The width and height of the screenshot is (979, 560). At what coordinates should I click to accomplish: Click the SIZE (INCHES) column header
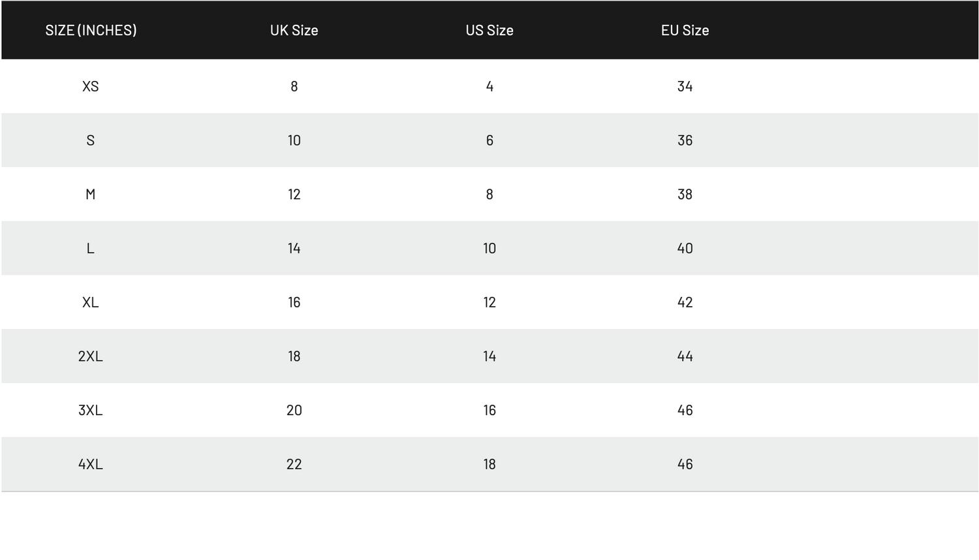(91, 30)
